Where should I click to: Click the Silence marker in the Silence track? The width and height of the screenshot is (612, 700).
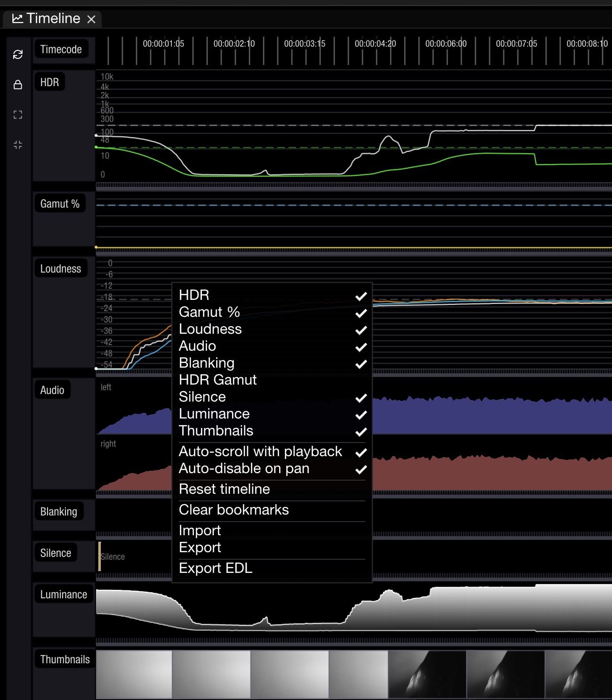(112, 556)
